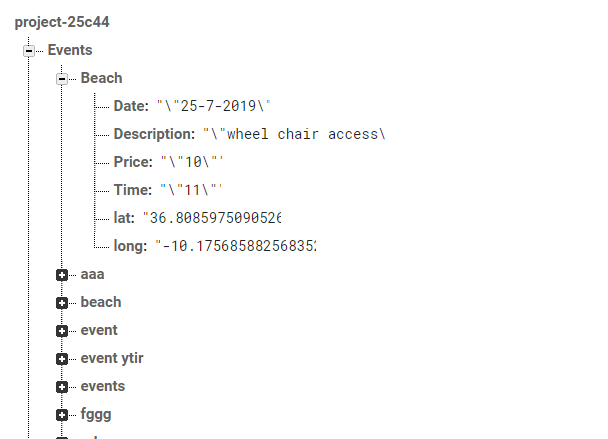Select the fggg key label
The image size is (608, 439).
[x=96, y=414]
